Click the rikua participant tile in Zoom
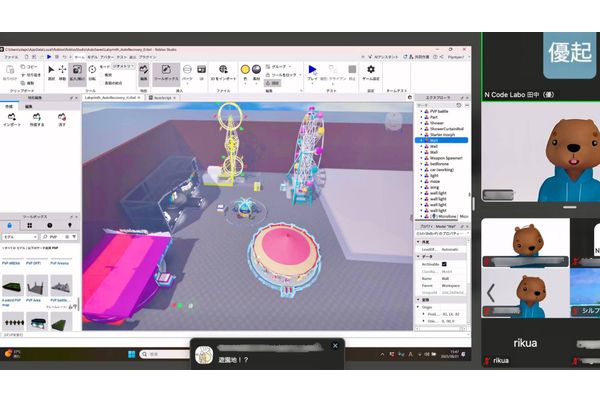600x400 pixels. click(525, 343)
